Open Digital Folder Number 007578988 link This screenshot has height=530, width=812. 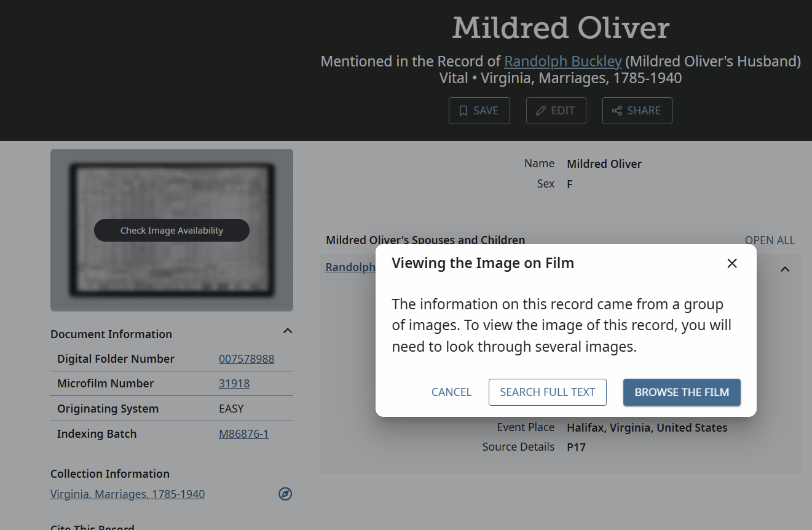(x=246, y=359)
